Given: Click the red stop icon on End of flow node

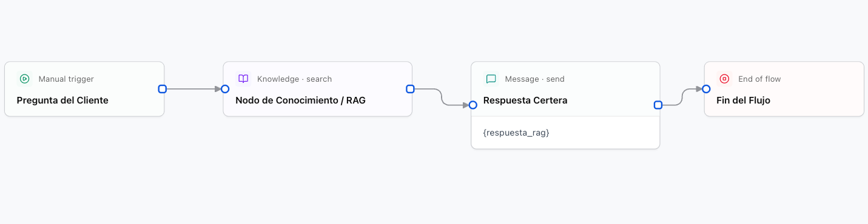Looking at the screenshot, I should coord(724,79).
